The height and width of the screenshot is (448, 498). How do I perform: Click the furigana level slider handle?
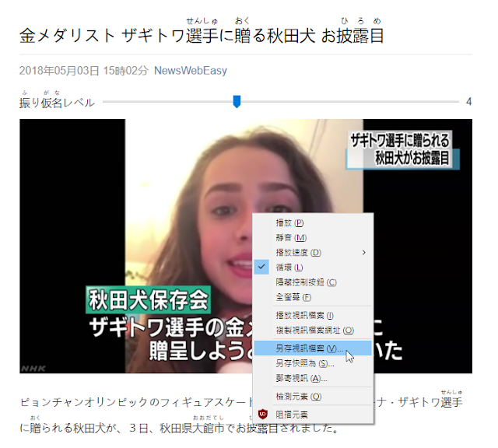tap(237, 102)
